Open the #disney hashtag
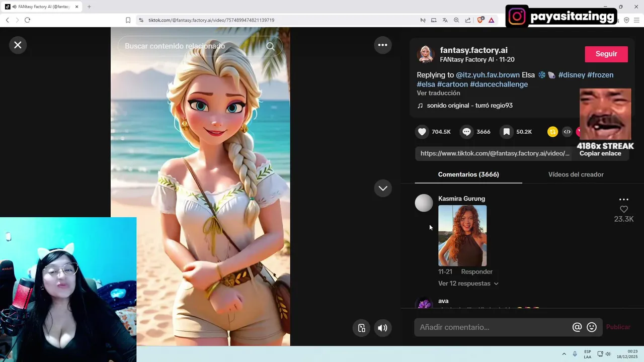Screen dimensions: 644x362 tap(572, 75)
